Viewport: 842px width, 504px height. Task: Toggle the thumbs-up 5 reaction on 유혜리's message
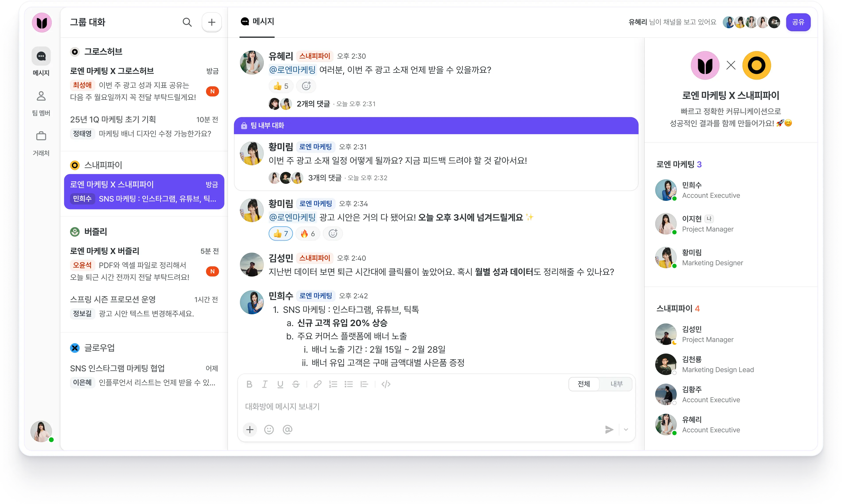pos(281,86)
